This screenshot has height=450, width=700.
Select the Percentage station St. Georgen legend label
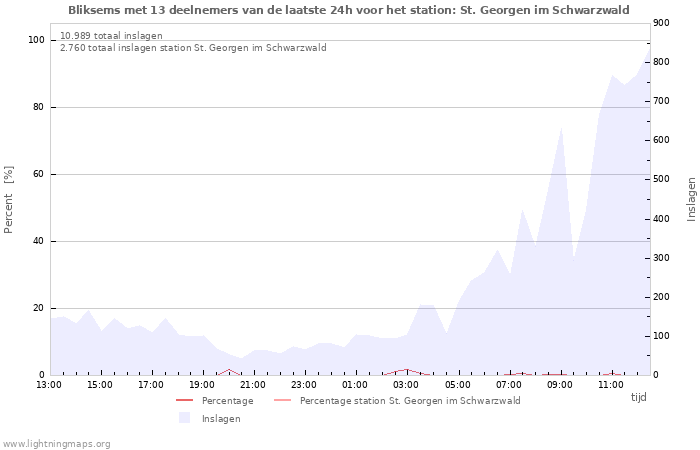[410, 401]
